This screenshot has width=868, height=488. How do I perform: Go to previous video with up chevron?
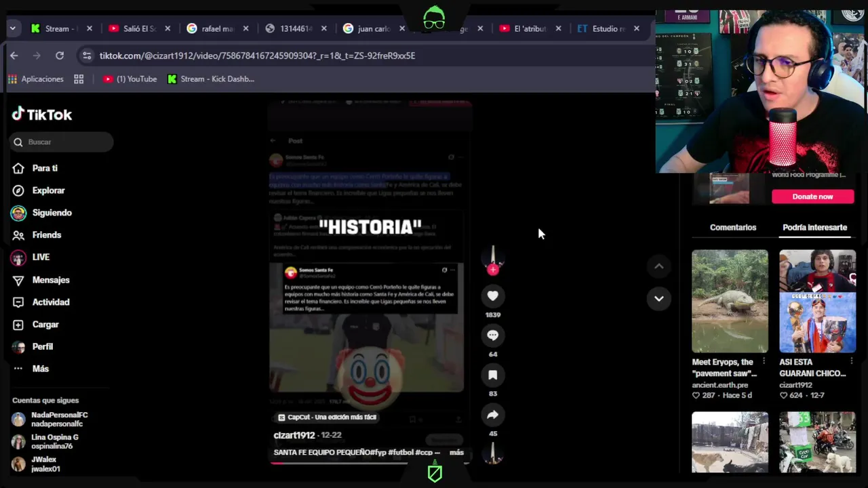pyautogui.click(x=658, y=266)
